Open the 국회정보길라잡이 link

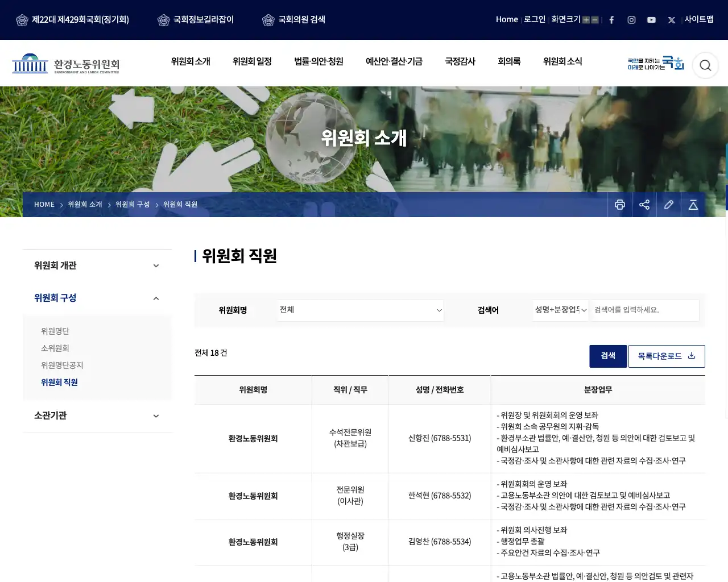point(204,19)
